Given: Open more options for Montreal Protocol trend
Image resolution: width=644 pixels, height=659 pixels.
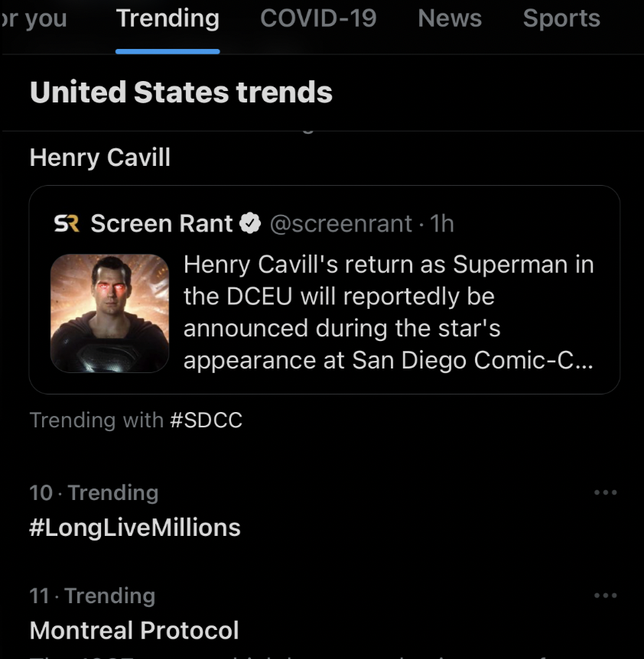Looking at the screenshot, I should pyautogui.click(x=605, y=596).
